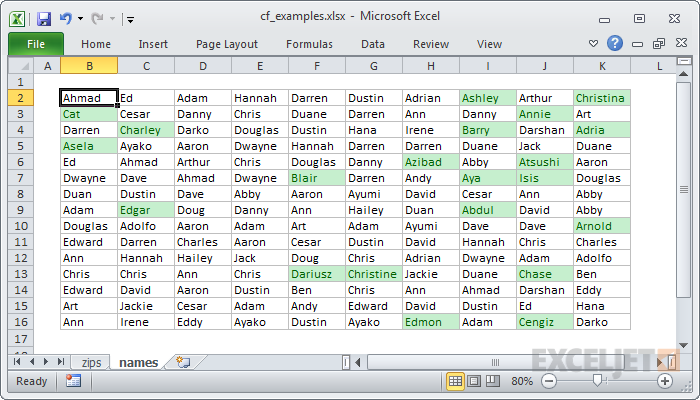
Task: Open Excel Help via the question mark icon
Action: 615,43
